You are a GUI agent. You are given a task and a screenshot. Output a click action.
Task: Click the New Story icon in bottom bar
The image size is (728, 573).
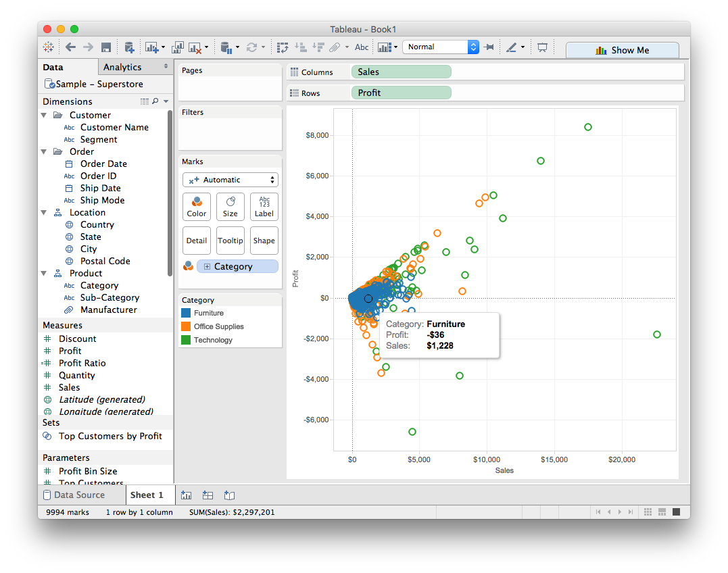click(x=229, y=495)
